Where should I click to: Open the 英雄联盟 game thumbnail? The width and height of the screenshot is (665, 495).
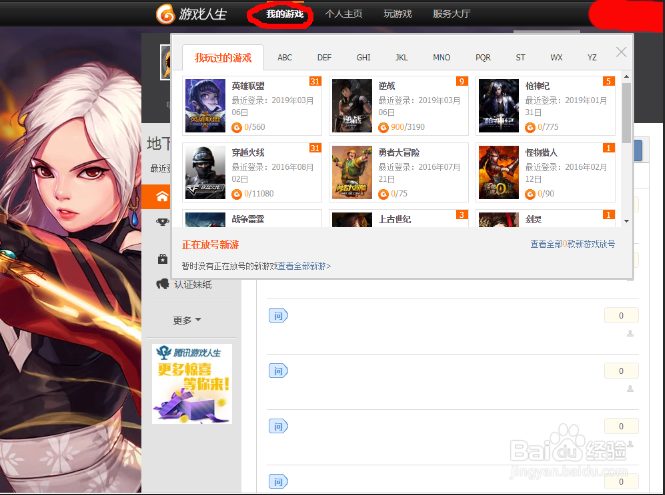coord(205,106)
